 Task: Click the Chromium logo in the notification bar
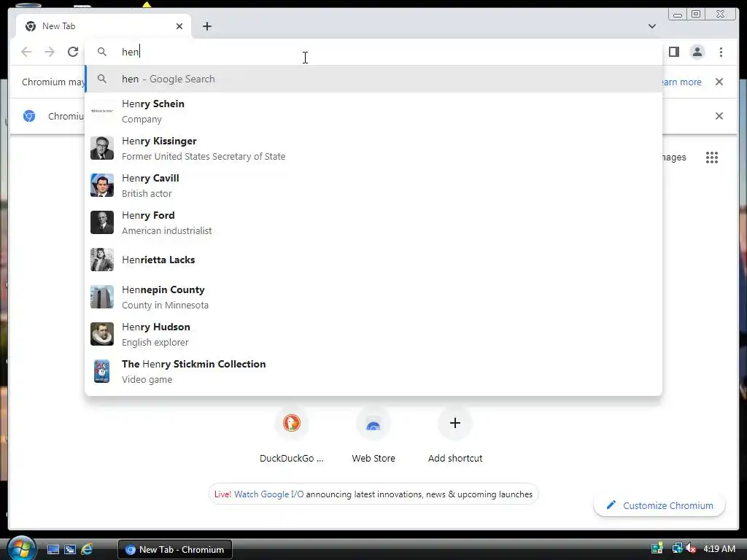(29, 116)
